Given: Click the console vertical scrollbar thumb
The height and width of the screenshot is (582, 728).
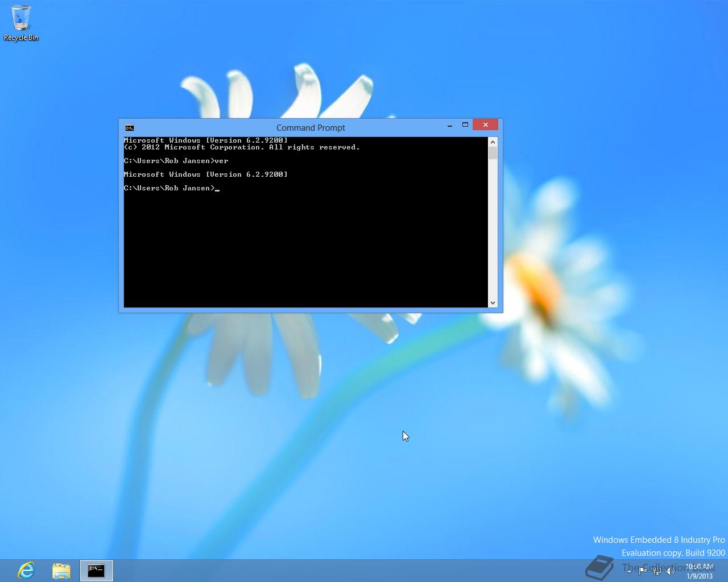Looking at the screenshot, I should pyautogui.click(x=493, y=153).
